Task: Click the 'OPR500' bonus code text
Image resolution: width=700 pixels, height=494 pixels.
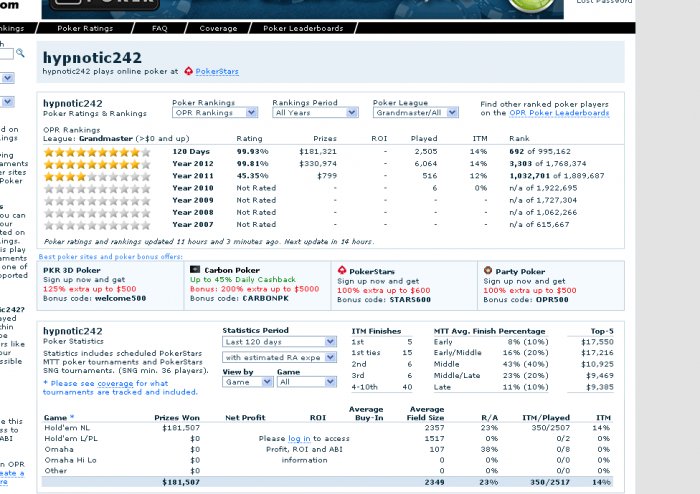Action: [552, 299]
